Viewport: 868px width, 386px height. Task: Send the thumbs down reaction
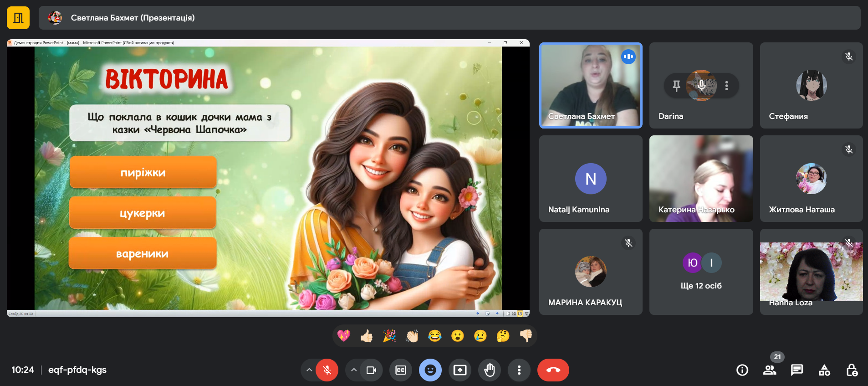[x=526, y=336]
